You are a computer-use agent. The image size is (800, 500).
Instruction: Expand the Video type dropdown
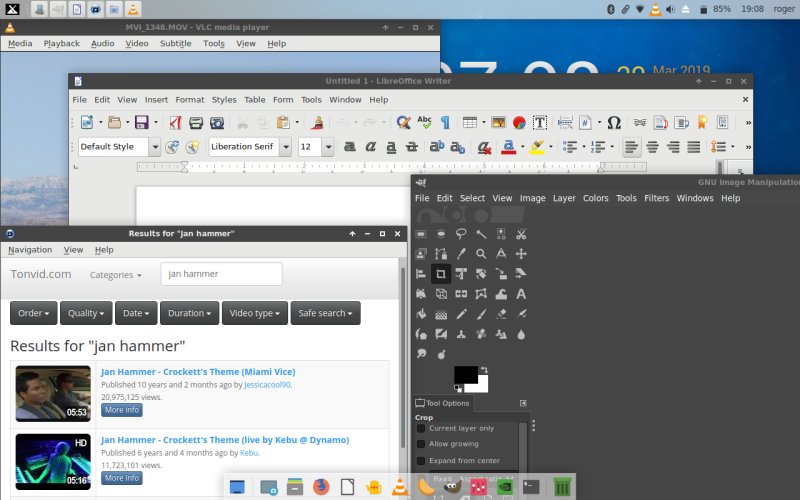[254, 313]
